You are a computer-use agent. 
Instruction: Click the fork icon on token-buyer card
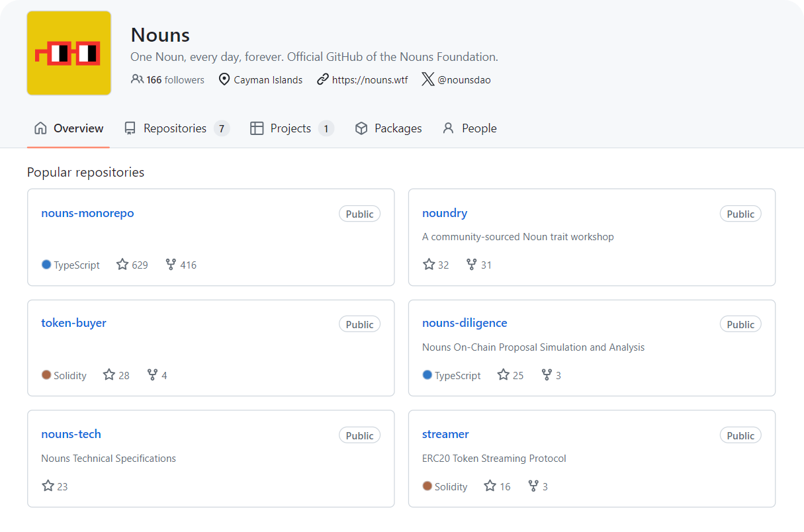(x=152, y=375)
